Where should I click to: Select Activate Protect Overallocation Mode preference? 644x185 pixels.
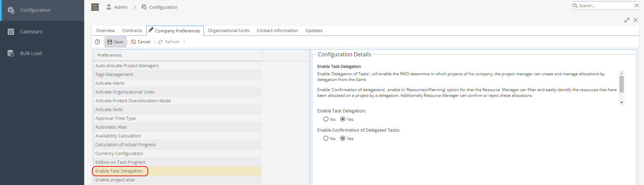pos(178,101)
